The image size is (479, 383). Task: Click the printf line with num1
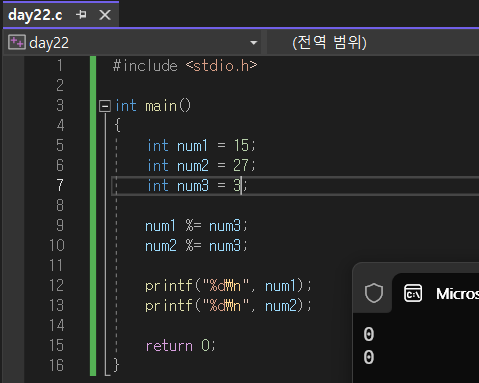coord(228,286)
